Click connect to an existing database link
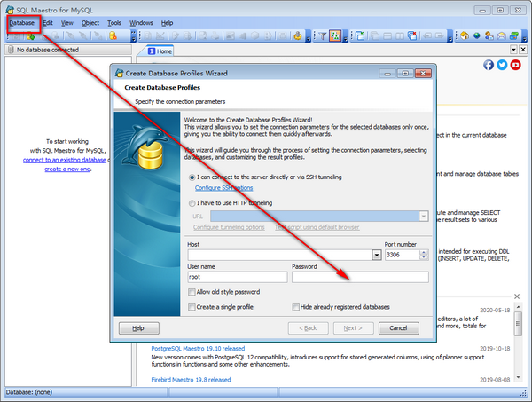This screenshot has height=402, width=532. click(65, 160)
